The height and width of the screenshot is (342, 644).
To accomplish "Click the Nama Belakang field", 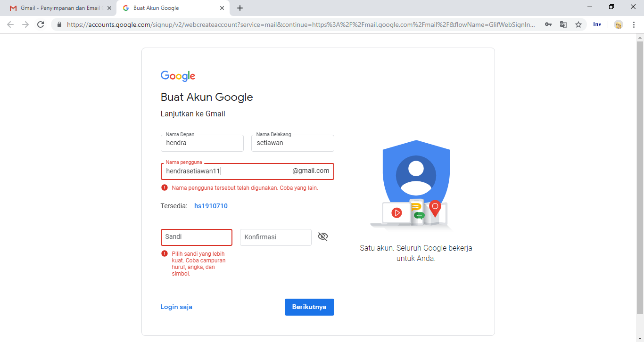I will 293,143.
